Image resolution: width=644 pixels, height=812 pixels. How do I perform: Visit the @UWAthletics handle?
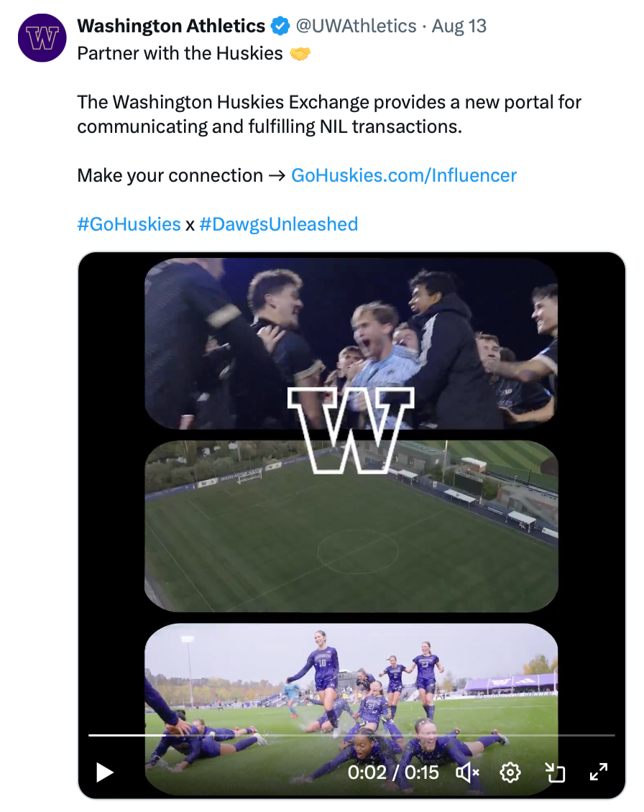coord(356,27)
